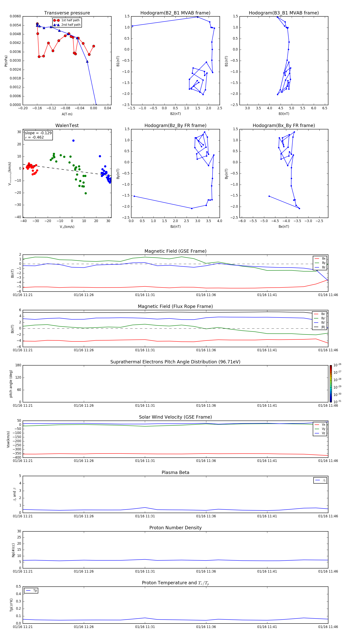Click the 'Np(#/cc)' y-axis label
Viewport: 351px width, 644px height.
(x=13, y=550)
